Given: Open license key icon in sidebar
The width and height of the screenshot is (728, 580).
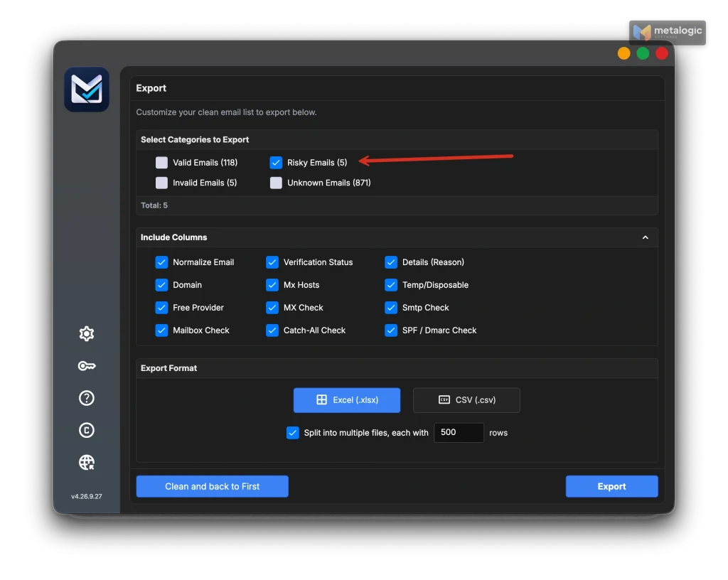Looking at the screenshot, I should point(86,366).
